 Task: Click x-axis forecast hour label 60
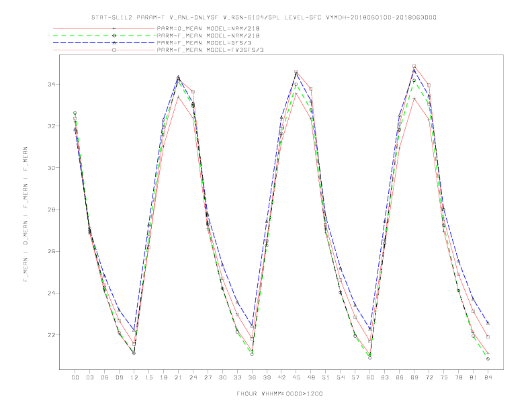370,377
